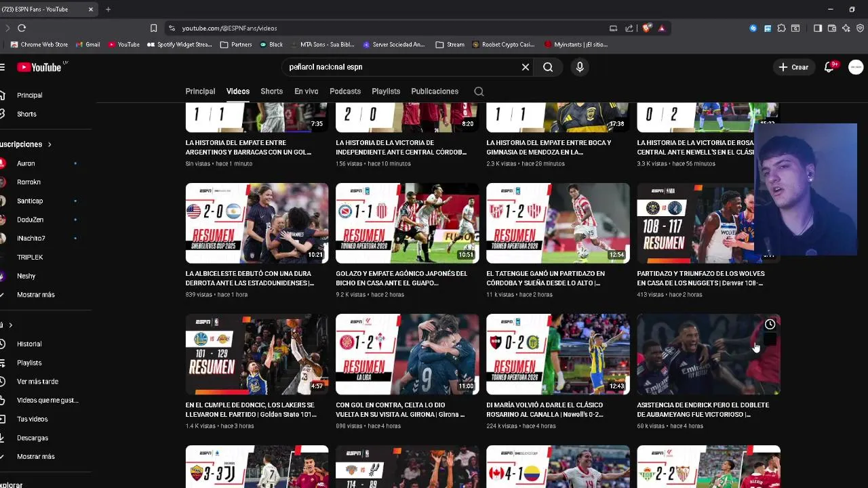Open the Newell's 0-2 Central thumbnail

pyautogui.click(x=558, y=354)
